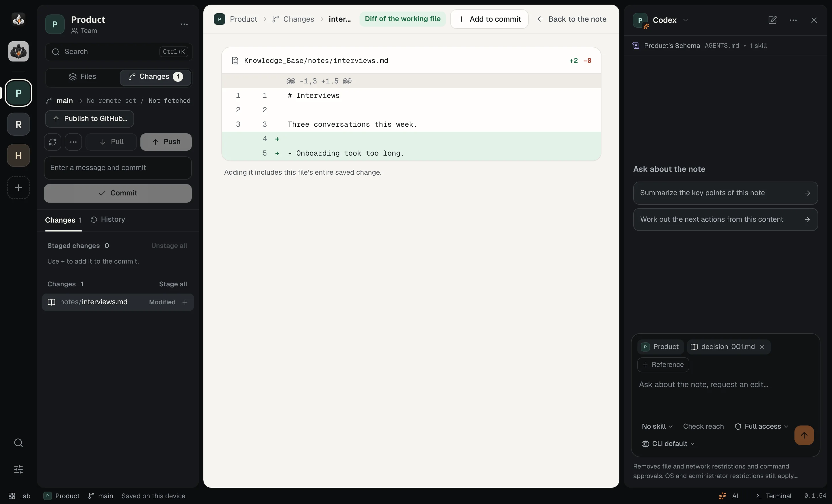Expand the Codex agent dropdown
This screenshot has width=832, height=504.
tap(670, 20)
